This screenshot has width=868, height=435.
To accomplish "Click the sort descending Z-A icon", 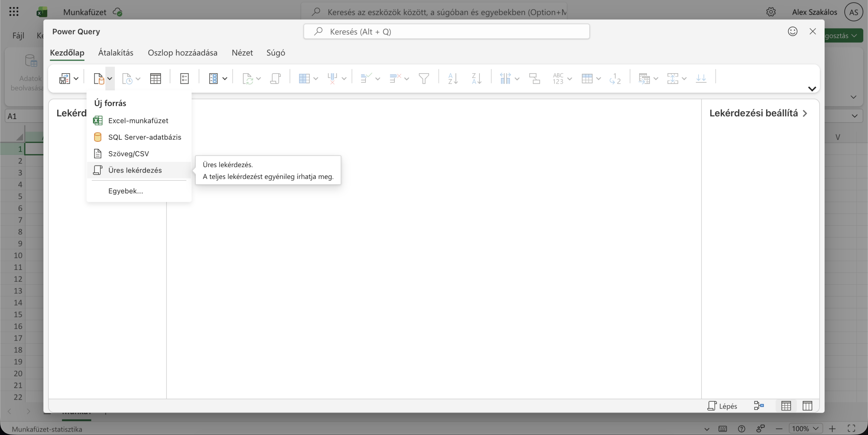I will [x=476, y=79].
